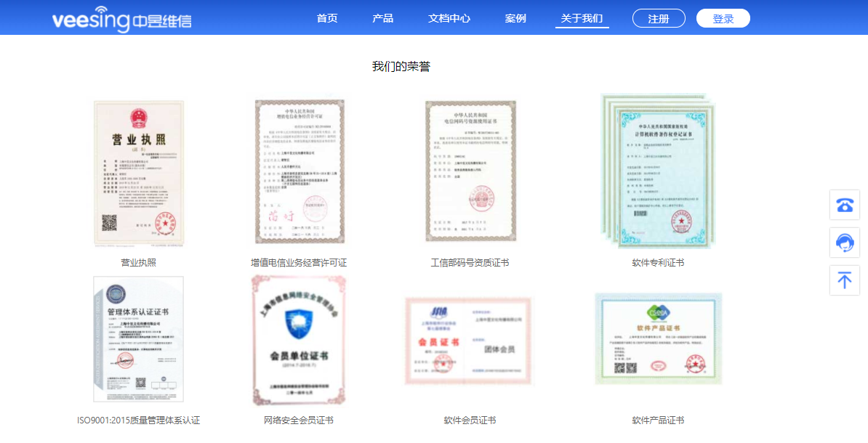Click the 注册 button
This screenshot has height=443, width=868.
pyautogui.click(x=659, y=18)
